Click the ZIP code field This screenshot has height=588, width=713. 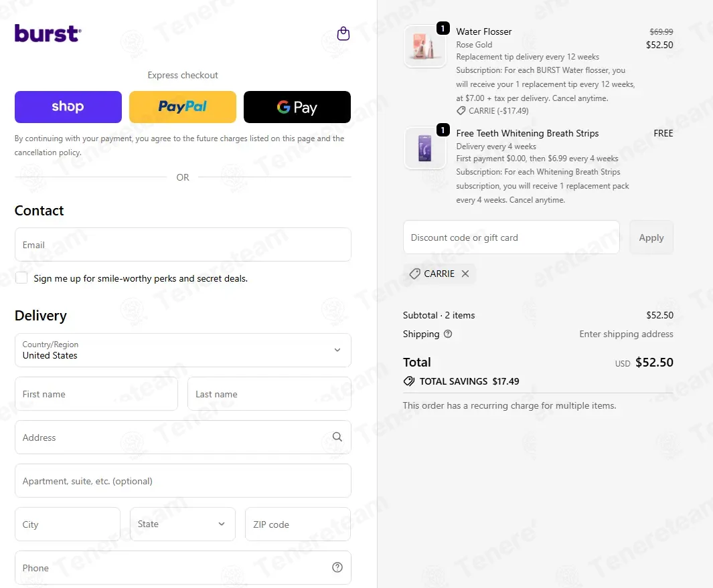click(298, 524)
